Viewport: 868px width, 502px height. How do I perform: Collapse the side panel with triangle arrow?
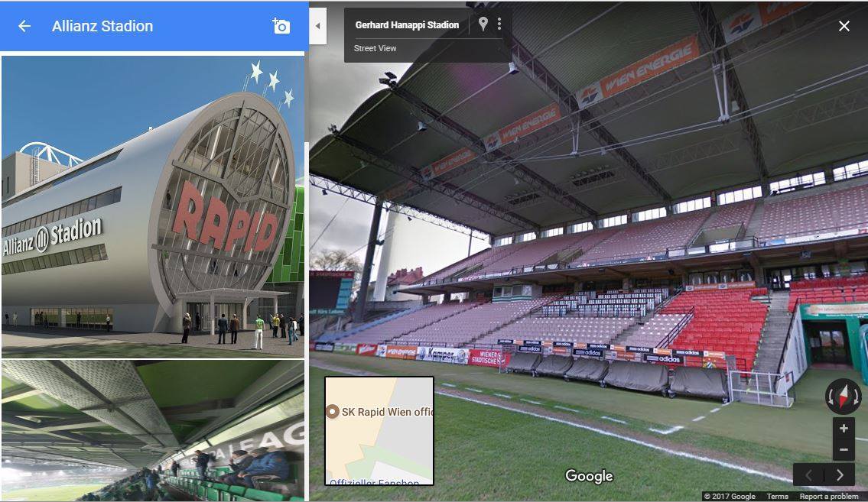coord(317,26)
